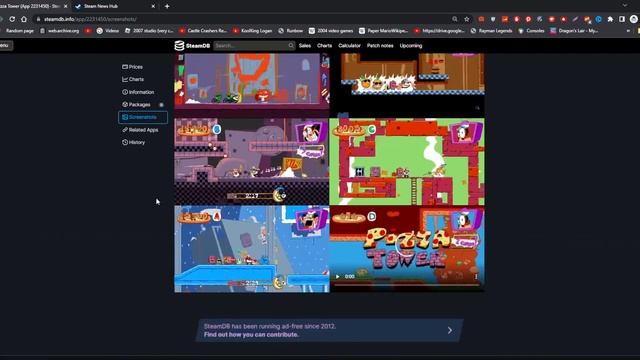
Task: Switch to the Pizza Tower SteamDB tab
Action: (34, 6)
